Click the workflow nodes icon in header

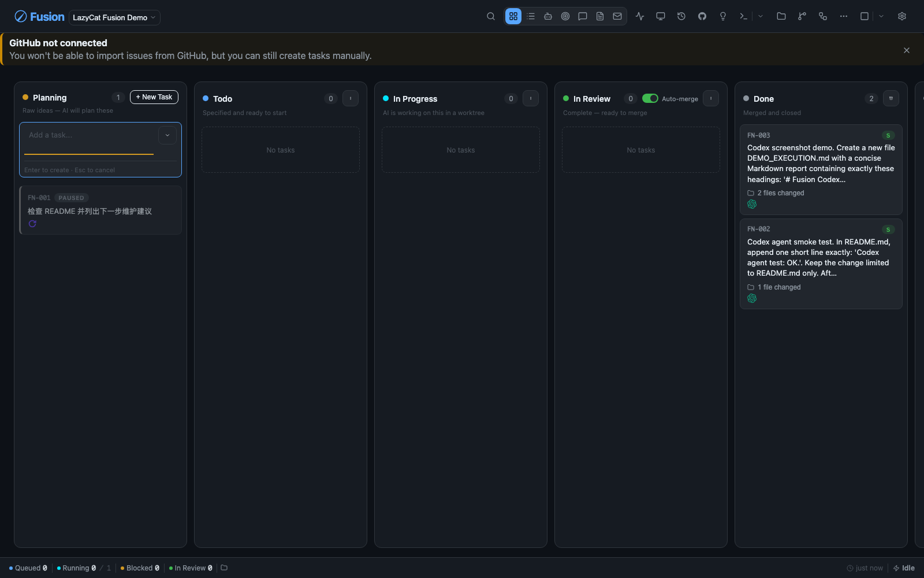coord(823,16)
